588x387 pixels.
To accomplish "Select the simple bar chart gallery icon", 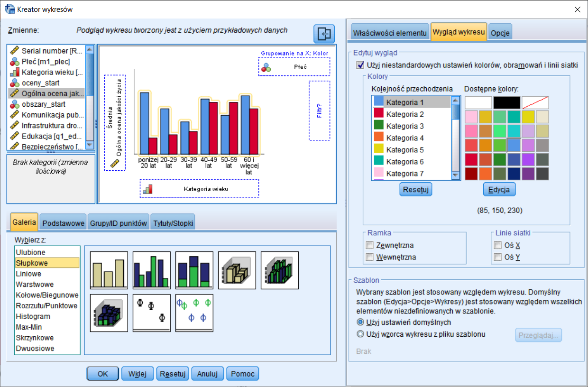I will 109,270.
